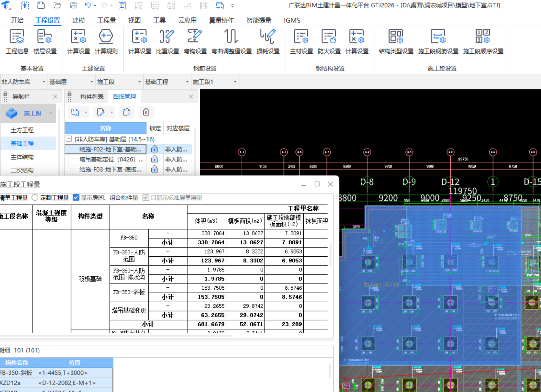Screen dimensions: 541x392
Task: Open 施工段钢筋设置
Action: pyautogui.click(x=438, y=42)
